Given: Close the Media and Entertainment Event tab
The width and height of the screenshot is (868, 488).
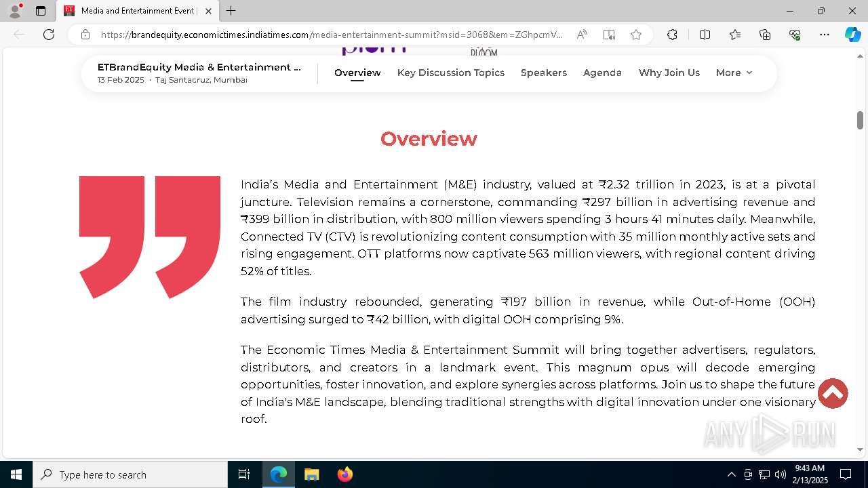Looking at the screenshot, I should click(x=208, y=11).
